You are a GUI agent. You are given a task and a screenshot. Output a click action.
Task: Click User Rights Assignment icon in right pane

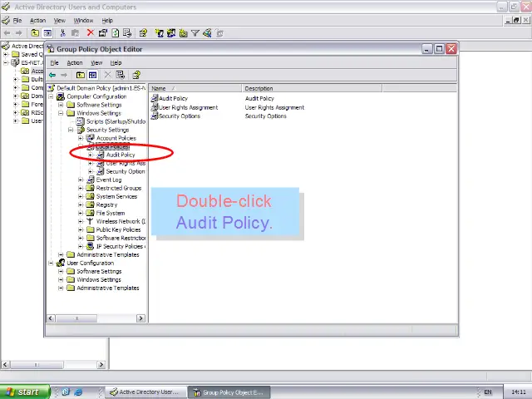(x=155, y=107)
